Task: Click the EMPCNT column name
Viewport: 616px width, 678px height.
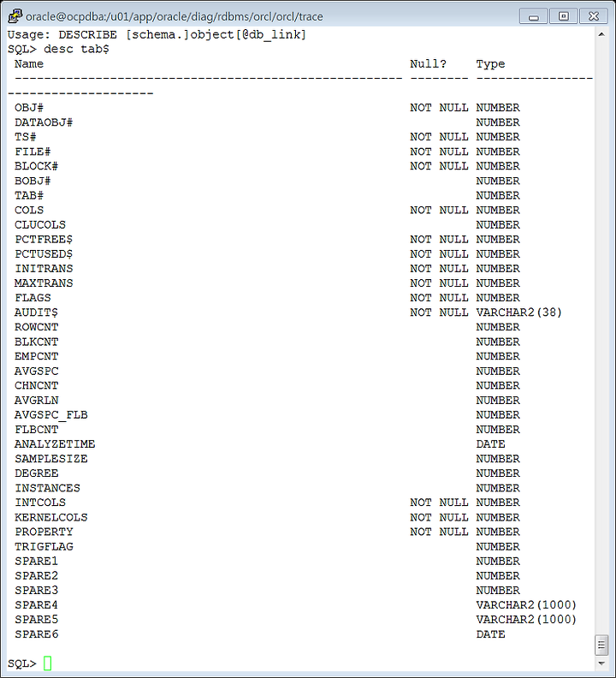Action: point(36,356)
